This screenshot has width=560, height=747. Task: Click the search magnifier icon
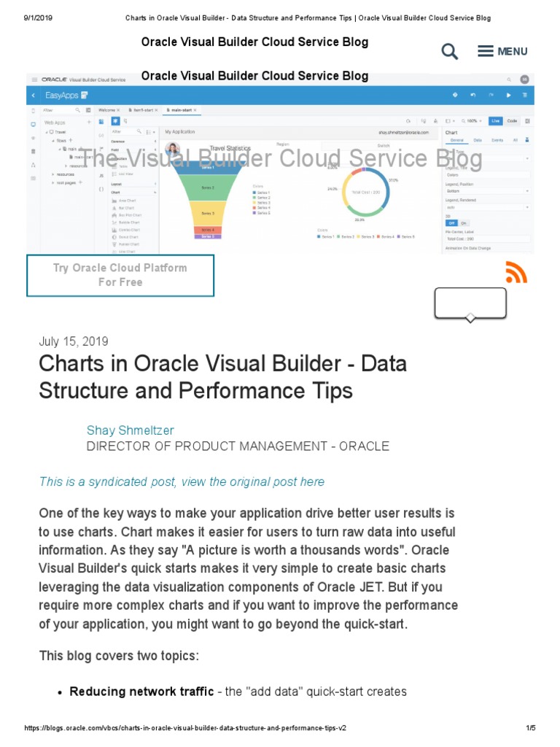point(450,51)
